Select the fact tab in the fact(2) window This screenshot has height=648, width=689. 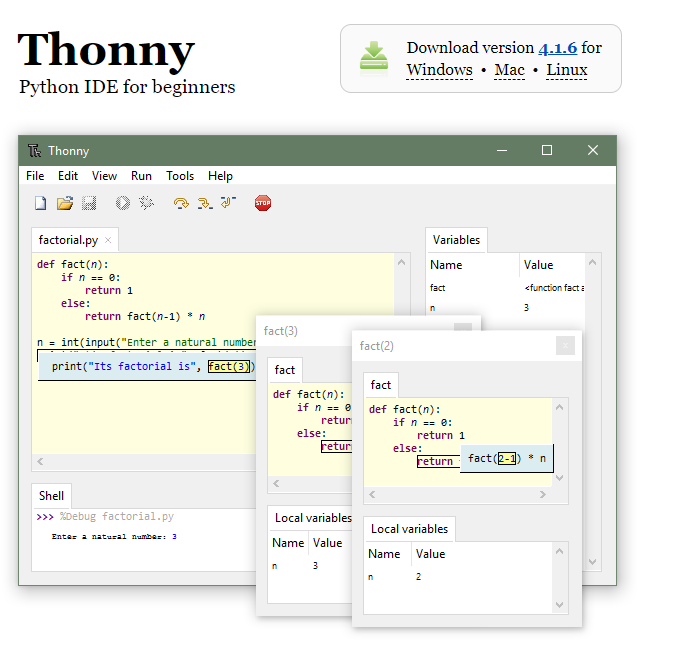click(x=381, y=385)
